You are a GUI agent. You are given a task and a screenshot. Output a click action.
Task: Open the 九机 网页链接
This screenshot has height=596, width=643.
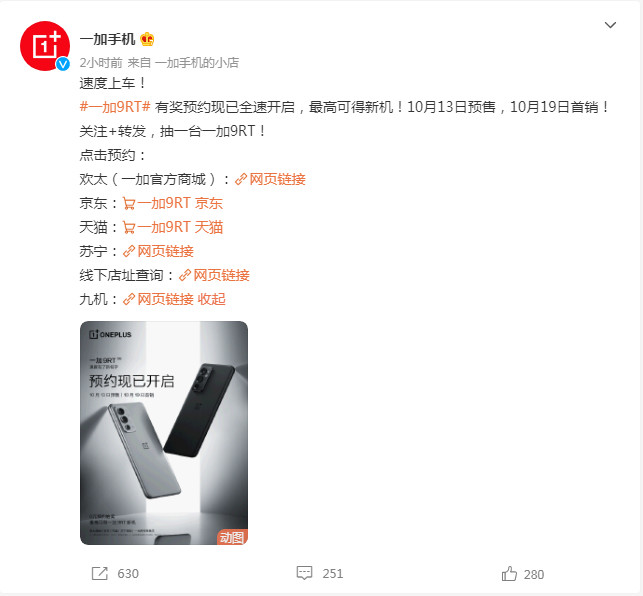point(158,299)
